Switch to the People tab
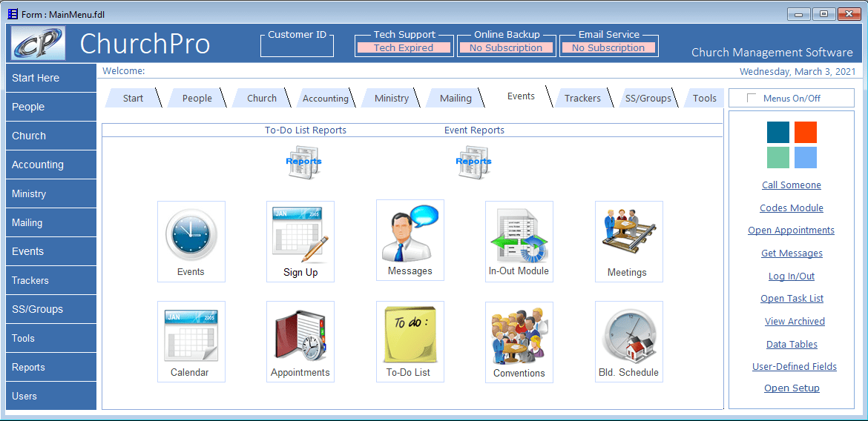The height and width of the screenshot is (421, 868). [197, 98]
